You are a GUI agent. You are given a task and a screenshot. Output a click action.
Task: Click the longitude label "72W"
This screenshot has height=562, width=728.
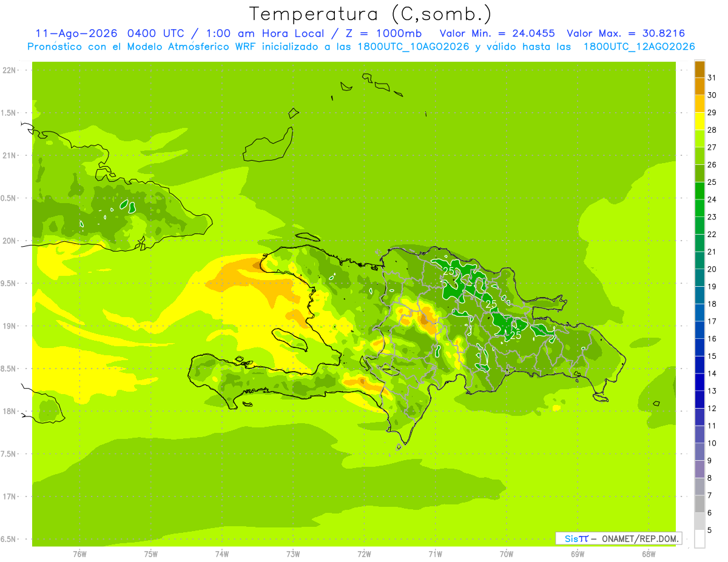(x=364, y=554)
